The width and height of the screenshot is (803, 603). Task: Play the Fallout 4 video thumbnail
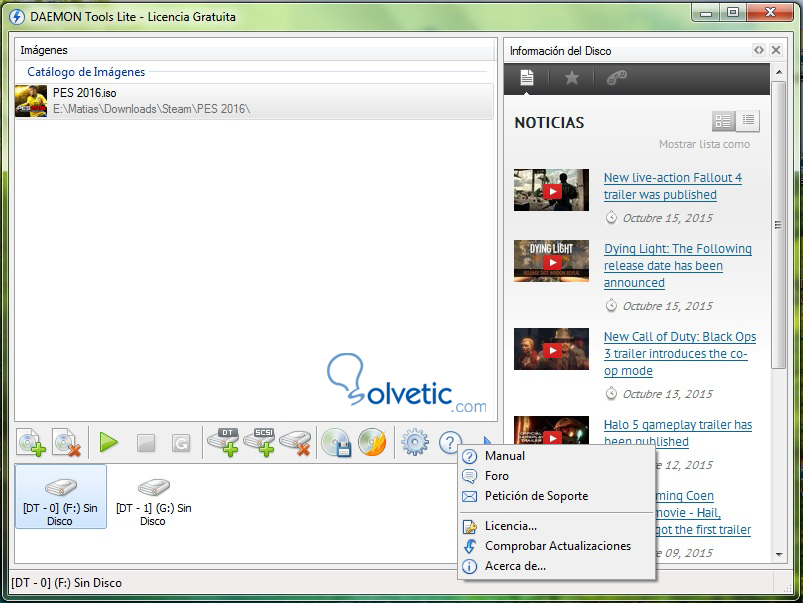tap(552, 190)
